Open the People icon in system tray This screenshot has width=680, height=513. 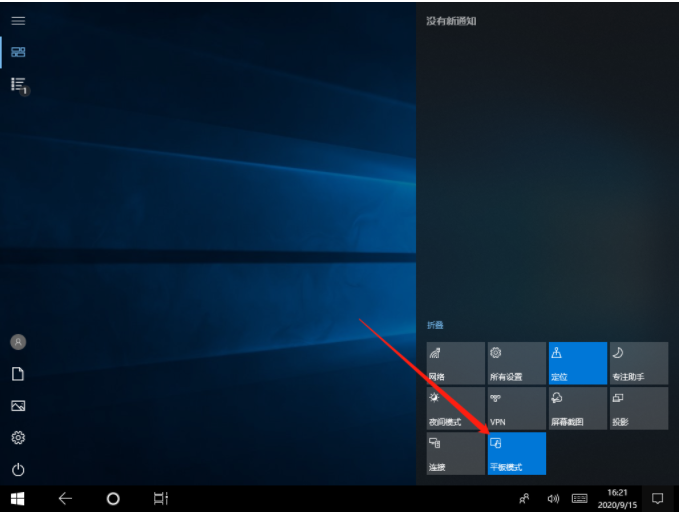(524, 499)
